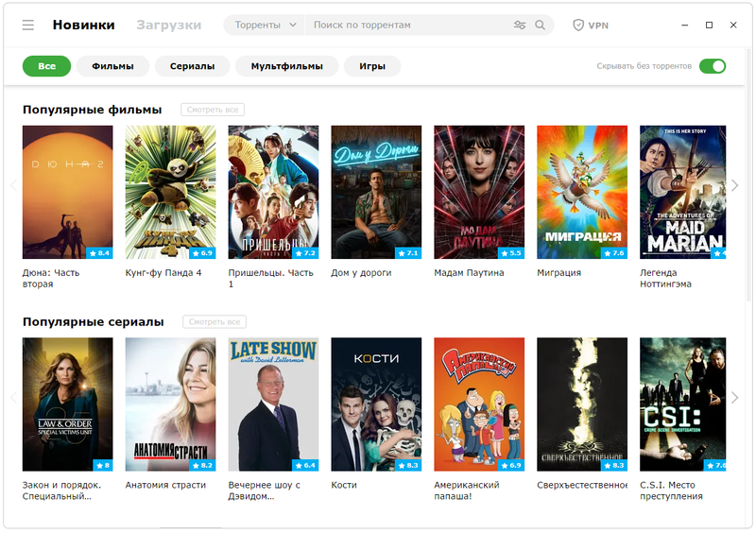This screenshot has width=756, height=533.
Task: Open the Анатомия страсти poster
Action: [x=171, y=404]
